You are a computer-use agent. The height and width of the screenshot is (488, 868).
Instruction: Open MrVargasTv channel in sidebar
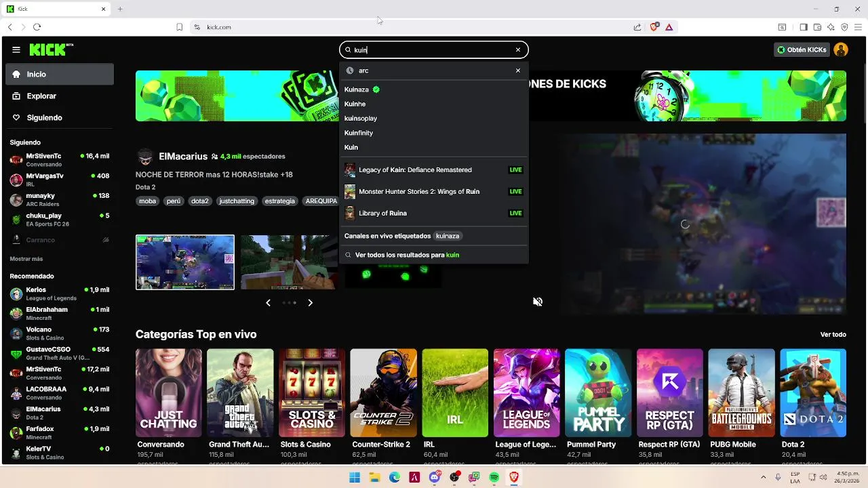(x=60, y=180)
